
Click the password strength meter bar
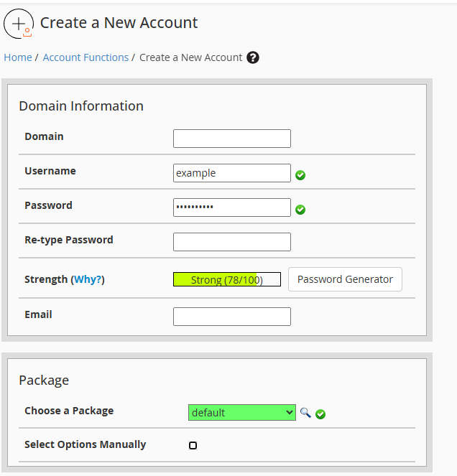(x=227, y=279)
